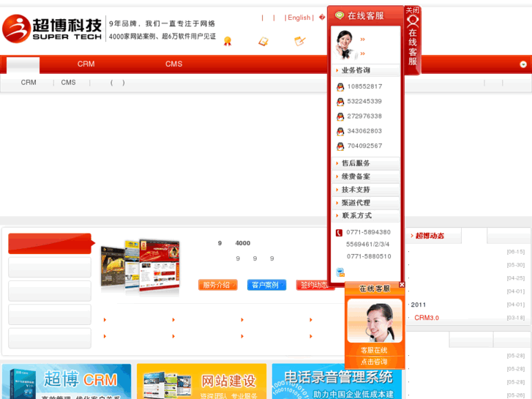Click the award ribbon icon in header

(228, 41)
